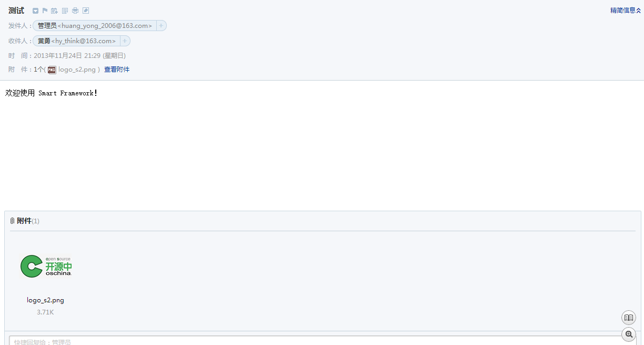Click the magnifier zoom-in icon
Screen dimensions: 644x345
[629, 334]
